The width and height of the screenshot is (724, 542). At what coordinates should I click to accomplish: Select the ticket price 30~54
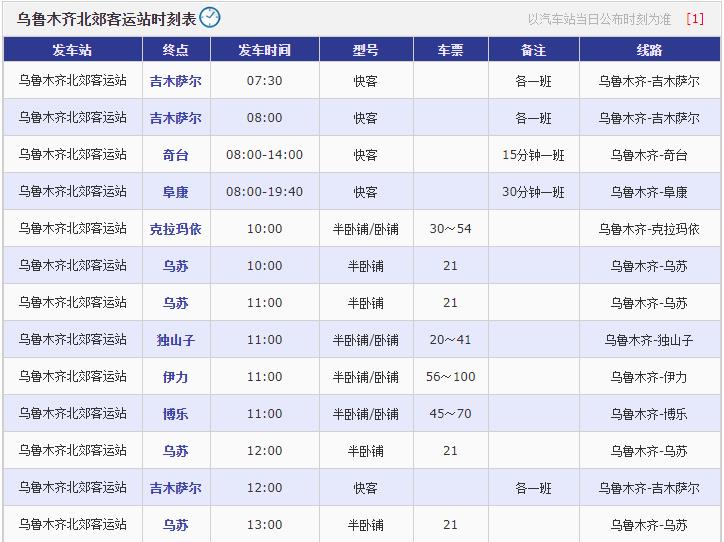click(451, 229)
